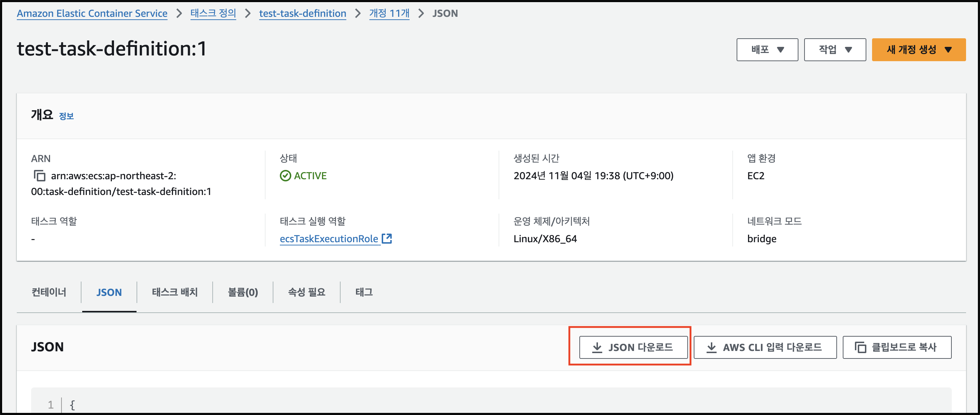Click the Linux/X86_64 architecture value
Viewport: 980px width, 415px height.
coord(545,239)
